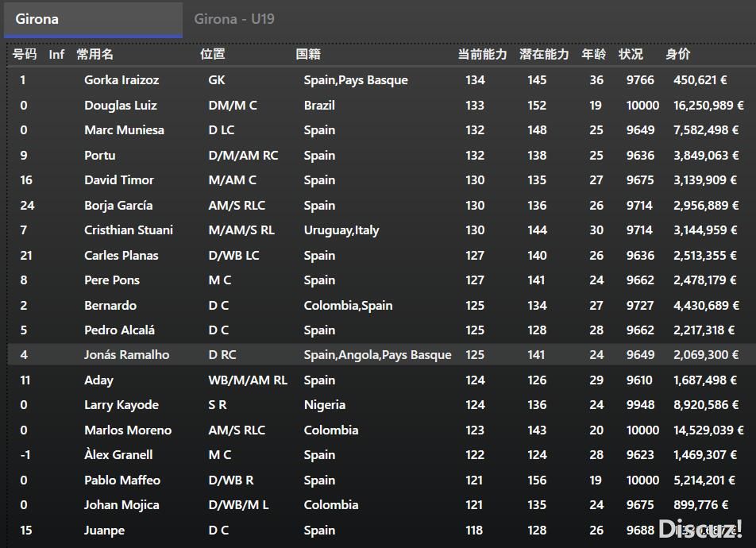Sort by 潜在能力 column header

click(x=544, y=54)
